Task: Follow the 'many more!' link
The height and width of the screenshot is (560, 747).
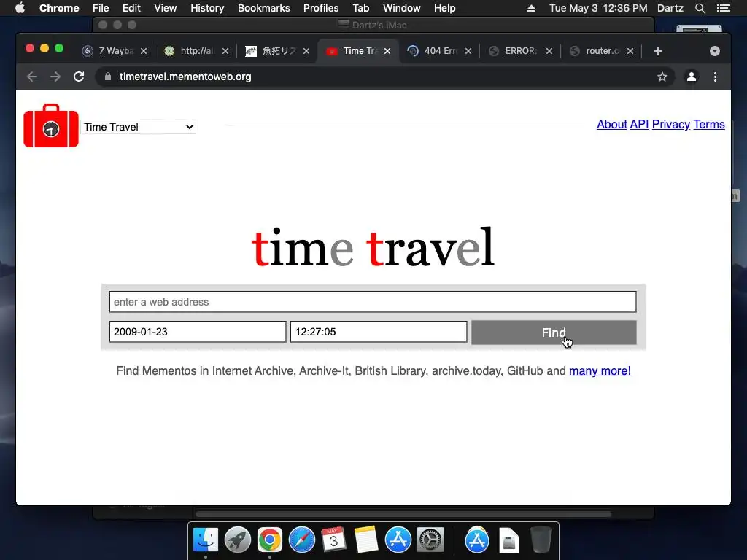Action: pos(600,370)
